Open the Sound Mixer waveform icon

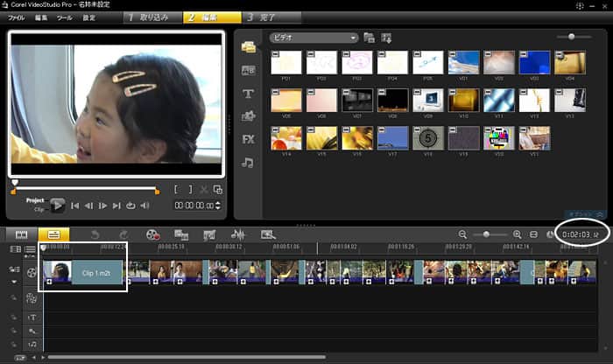[x=237, y=234]
